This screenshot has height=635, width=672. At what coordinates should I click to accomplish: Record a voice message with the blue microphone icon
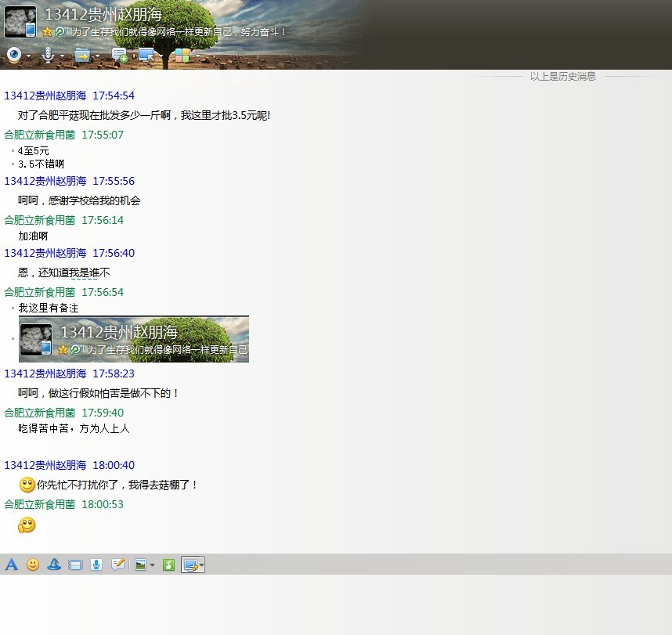[96, 565]
